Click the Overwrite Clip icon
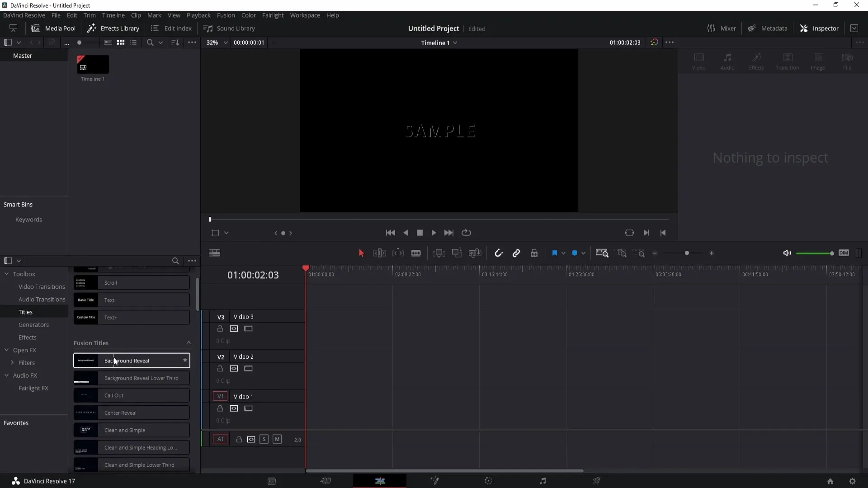Viewport: 868px width, 488px height. (x=457, y=253)
